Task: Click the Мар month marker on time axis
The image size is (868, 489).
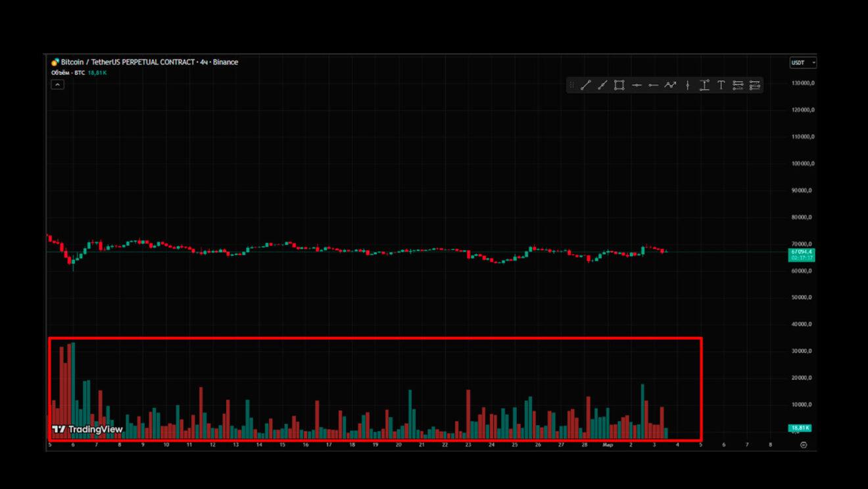Action: [608, 445]
